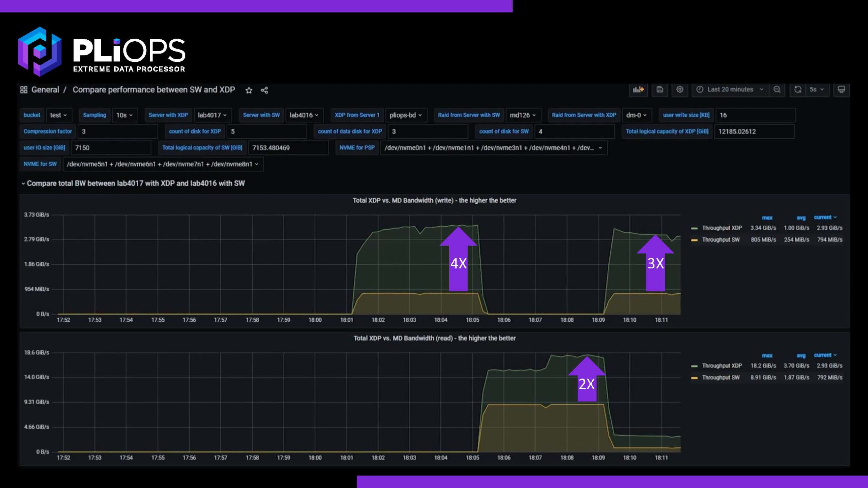Image resolution: width=868 pixels, height=488 pixels.
Task: Star the dashboard as favorite
Action: click(249, 90)
